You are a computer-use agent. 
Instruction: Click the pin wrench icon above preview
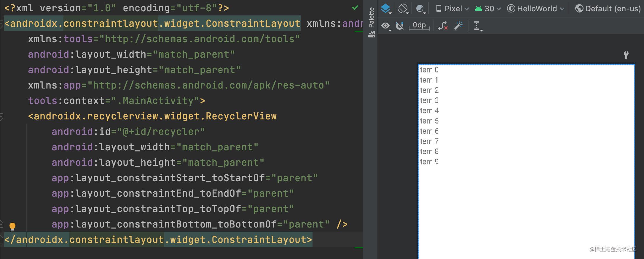(x=626, y=55)
